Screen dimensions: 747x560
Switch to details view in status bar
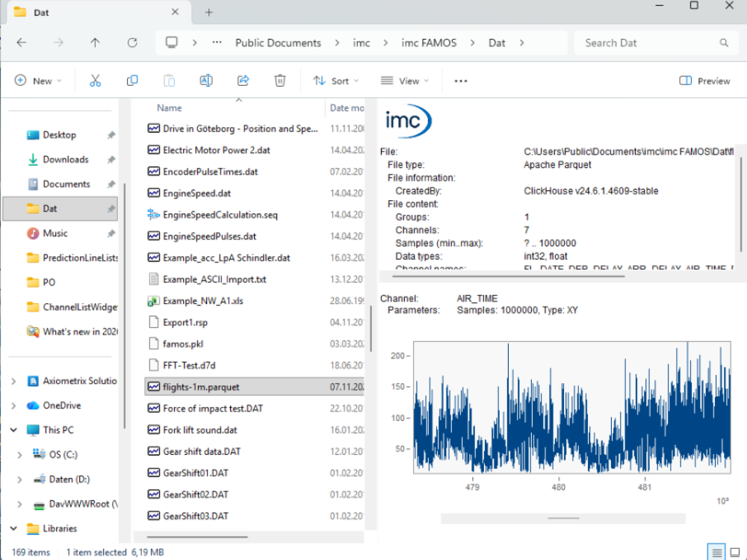717,553
